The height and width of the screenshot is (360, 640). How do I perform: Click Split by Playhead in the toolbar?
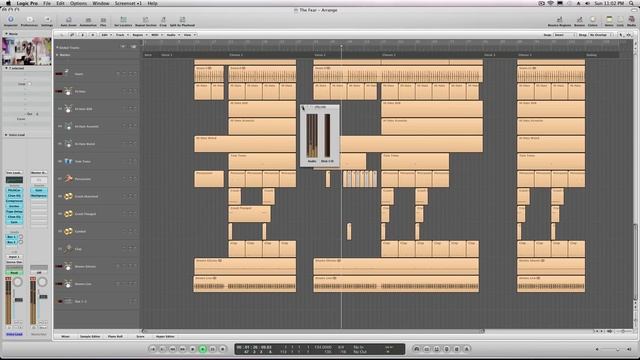click(x=182, y=20)
